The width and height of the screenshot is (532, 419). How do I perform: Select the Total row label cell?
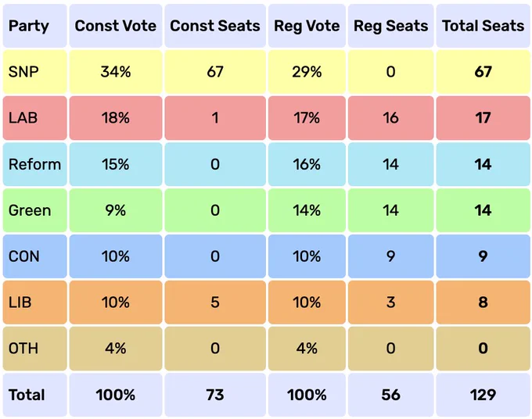click(x=34, y=395)
